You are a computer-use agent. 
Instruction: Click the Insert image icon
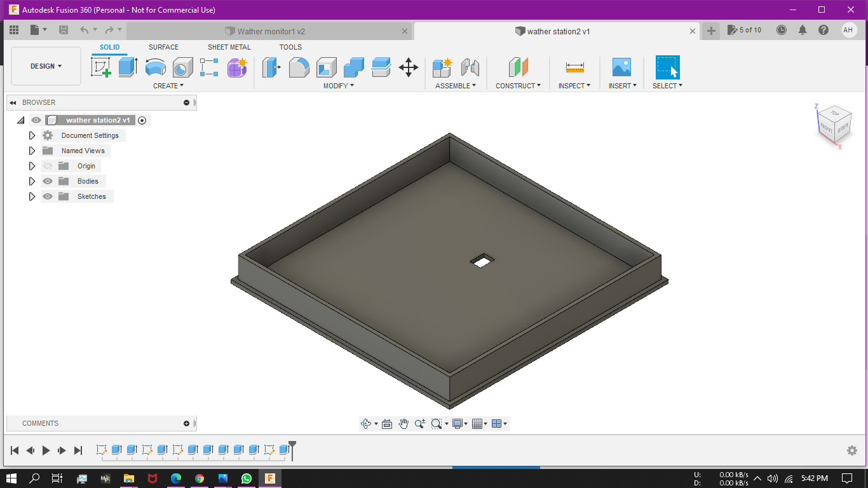coord(621,67)
